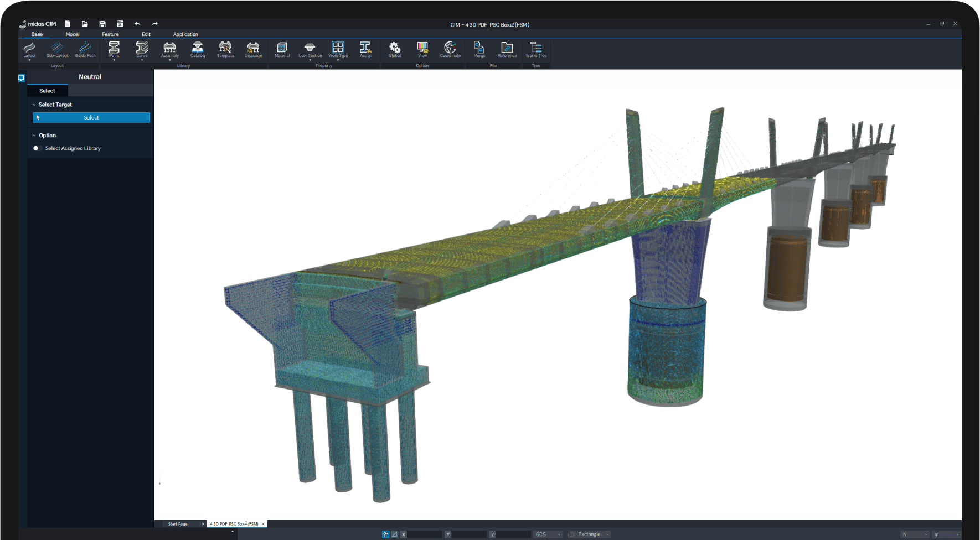
Task: Select the Template tool
Action: click(225, 49)
